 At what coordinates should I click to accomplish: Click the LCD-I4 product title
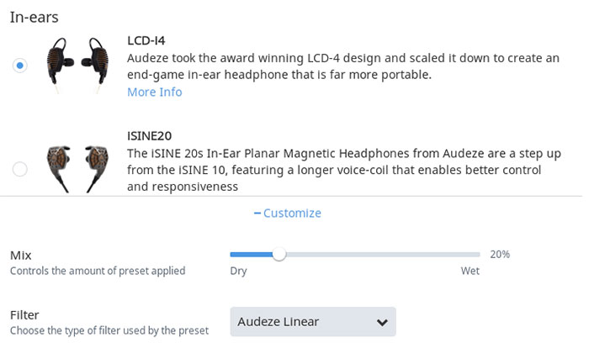(146, 40)
